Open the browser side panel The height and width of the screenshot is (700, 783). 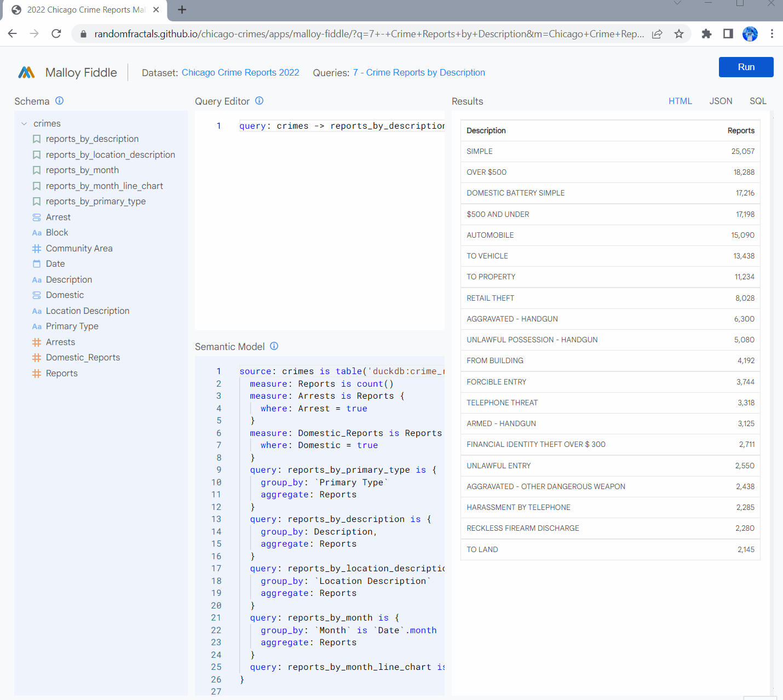point(728,34)
